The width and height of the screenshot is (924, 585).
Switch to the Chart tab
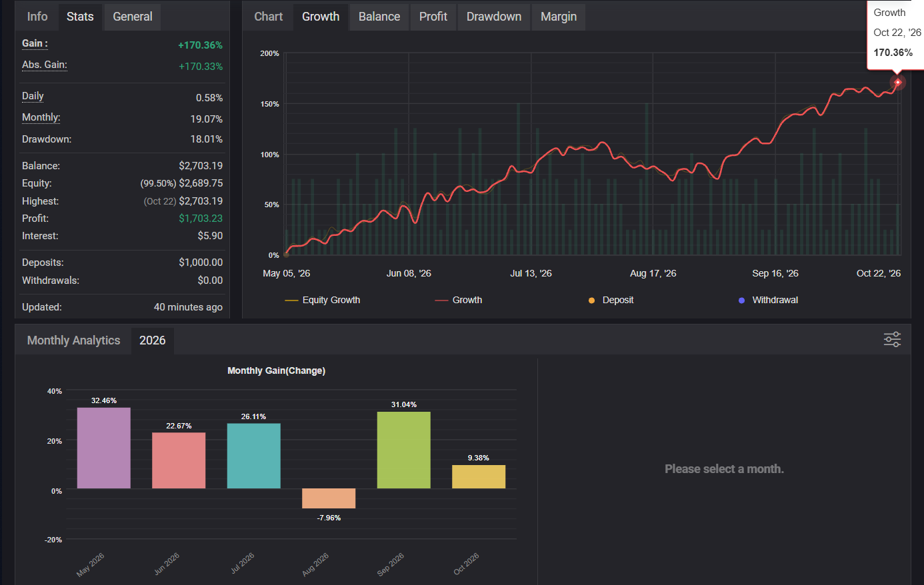269,17
